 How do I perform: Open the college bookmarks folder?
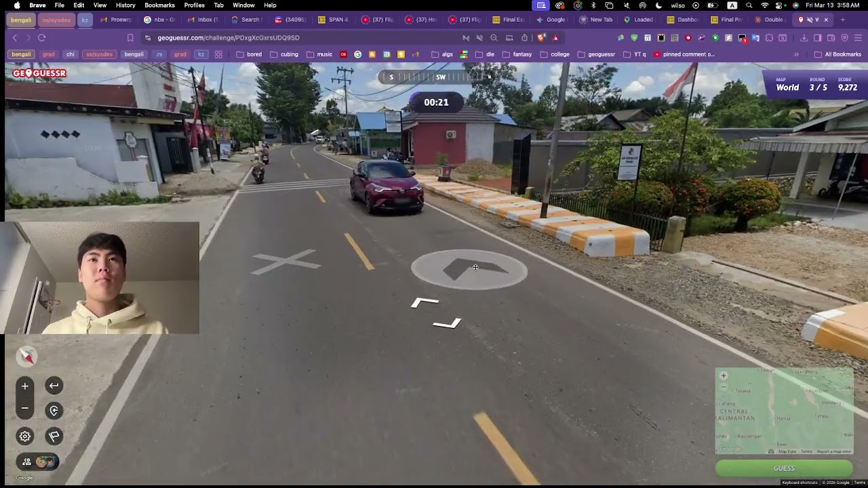(555, 54)
